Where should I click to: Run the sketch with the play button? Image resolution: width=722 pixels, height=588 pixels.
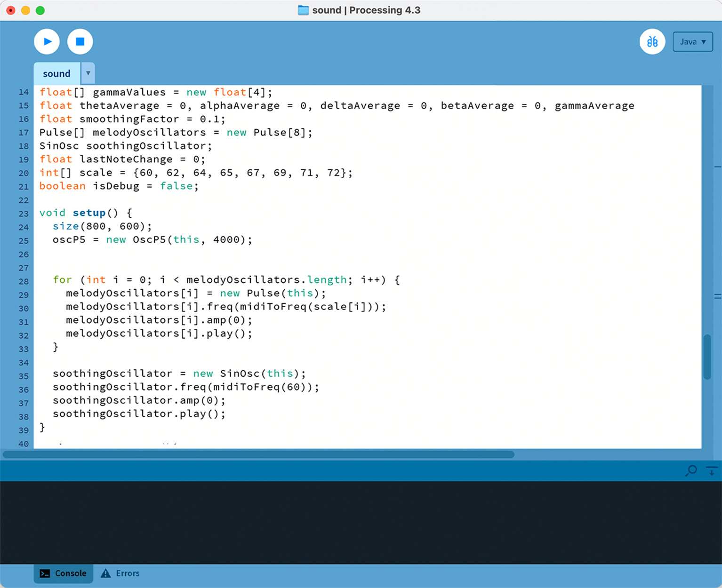point(47,41)
